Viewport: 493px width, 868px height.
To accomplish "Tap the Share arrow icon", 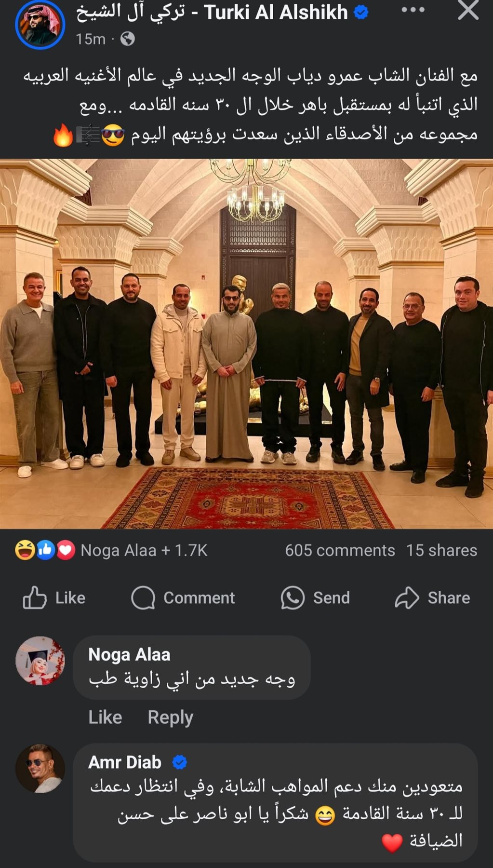I will tap(407, 598).
